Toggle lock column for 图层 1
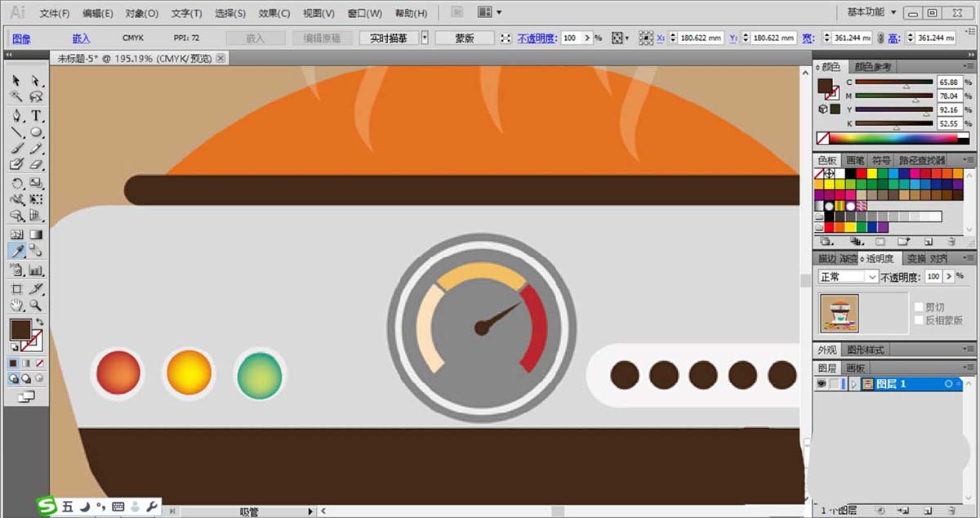 835,384
